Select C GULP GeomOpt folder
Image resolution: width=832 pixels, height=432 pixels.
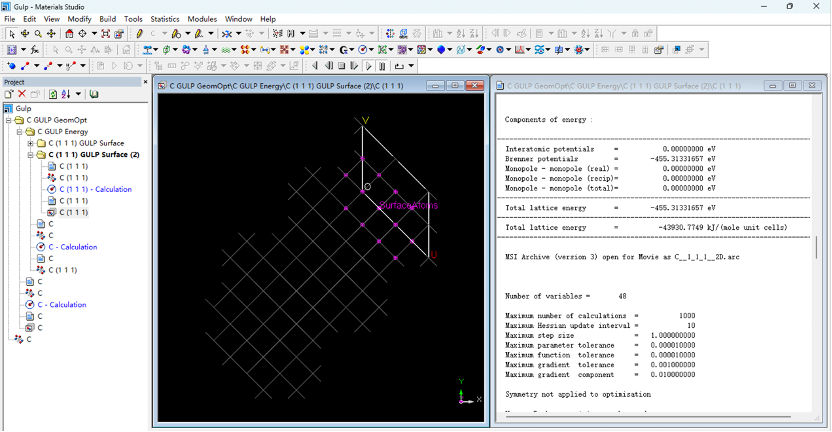coord(57,120)
